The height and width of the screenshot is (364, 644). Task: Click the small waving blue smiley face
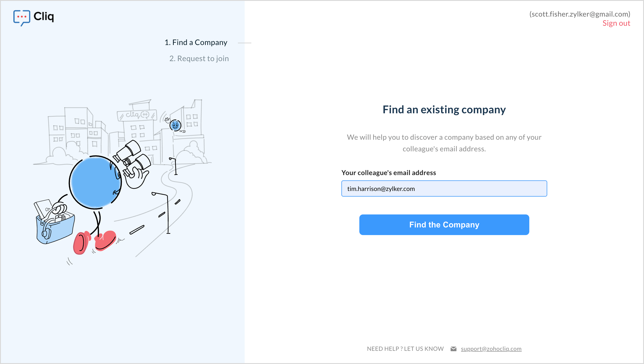175,125
